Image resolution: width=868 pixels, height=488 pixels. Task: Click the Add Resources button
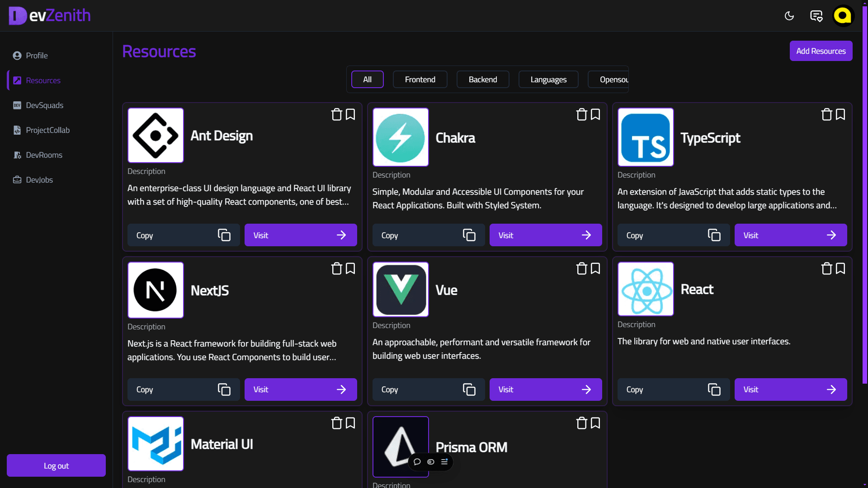(821, 51)
